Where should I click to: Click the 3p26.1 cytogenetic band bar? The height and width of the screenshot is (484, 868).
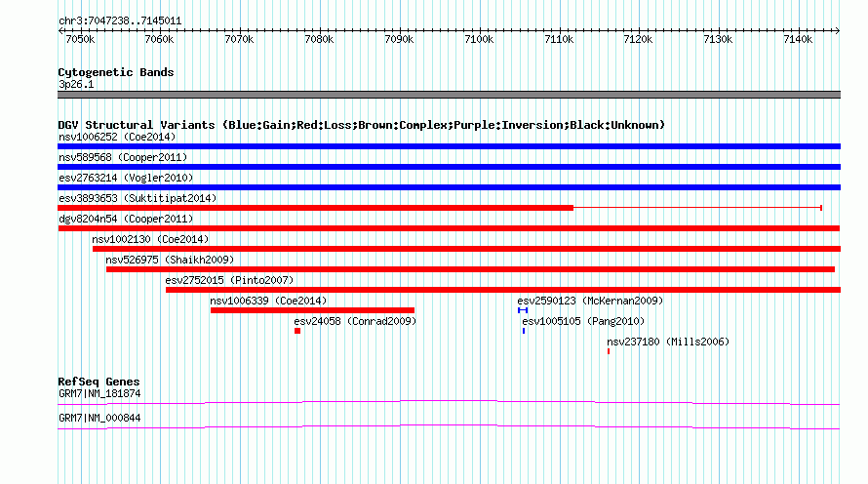tap(449, 95)
